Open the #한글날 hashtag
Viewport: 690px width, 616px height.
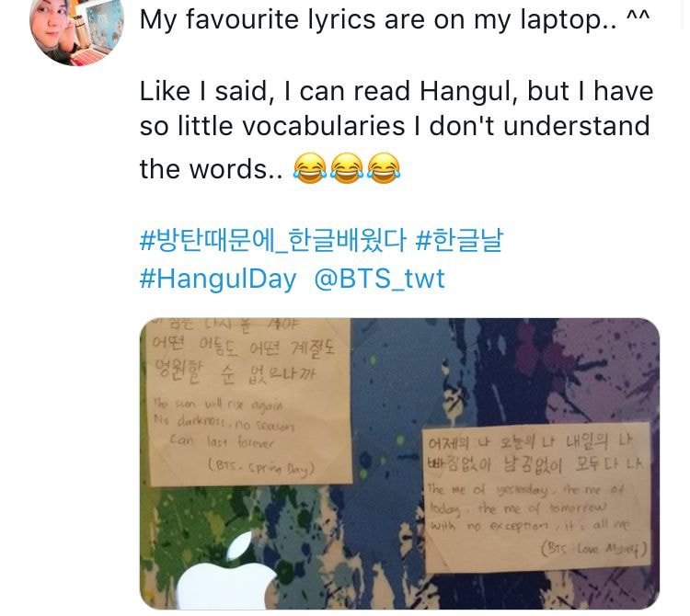point(458,241)
